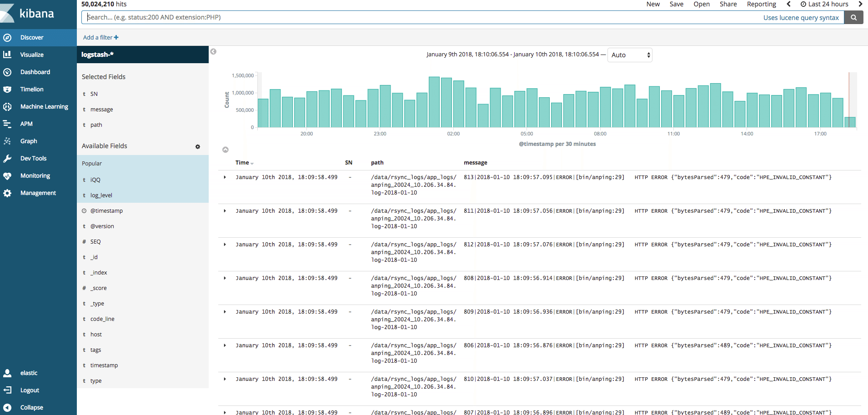This screenshot has height=415, width=868.
Task: Expand row with message 809|2018-01-10
Action: 225,312
